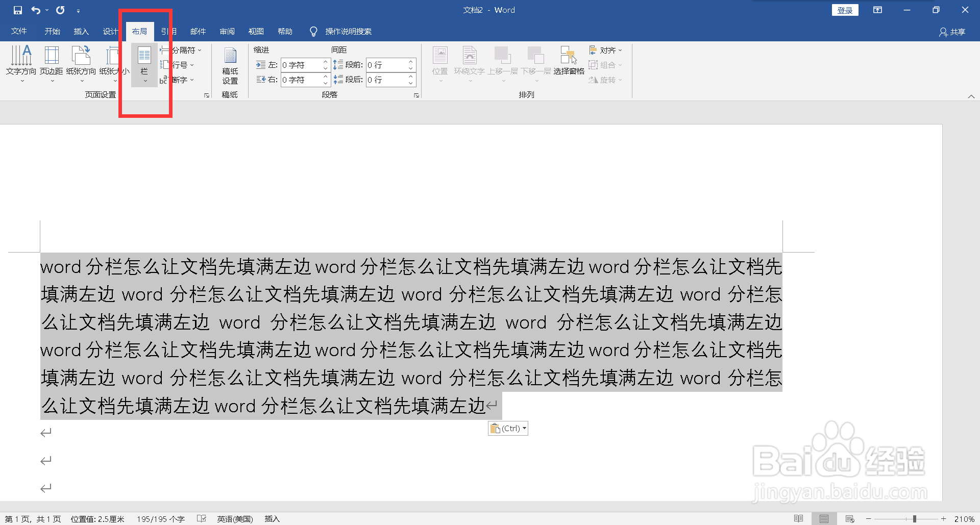Click the 段后 spacing after field
This screenshot has height=525, width=980.
coord(386,80)
